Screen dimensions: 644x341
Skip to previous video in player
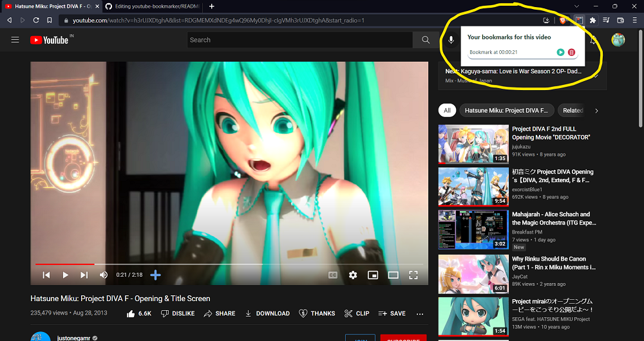pyautogui.click(x=46, y=275)
